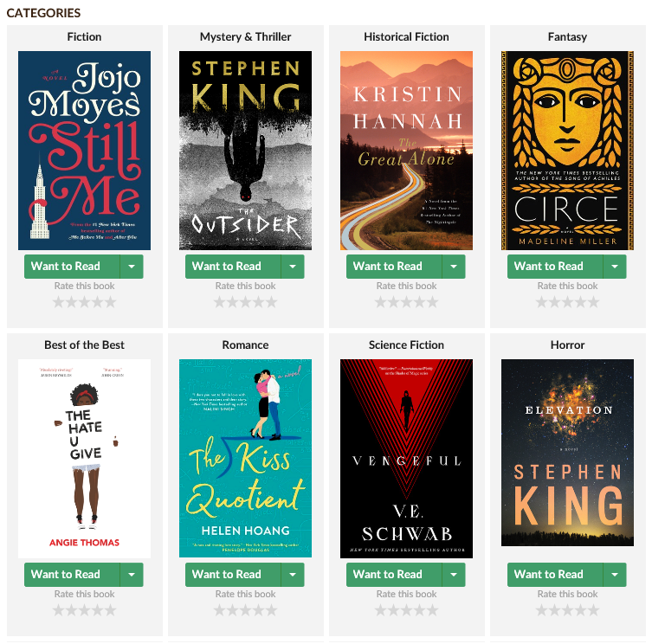Screen dimensions: 652x644
Task: View the Circe cover by Madeline Miller
Action: pos(567,151)
